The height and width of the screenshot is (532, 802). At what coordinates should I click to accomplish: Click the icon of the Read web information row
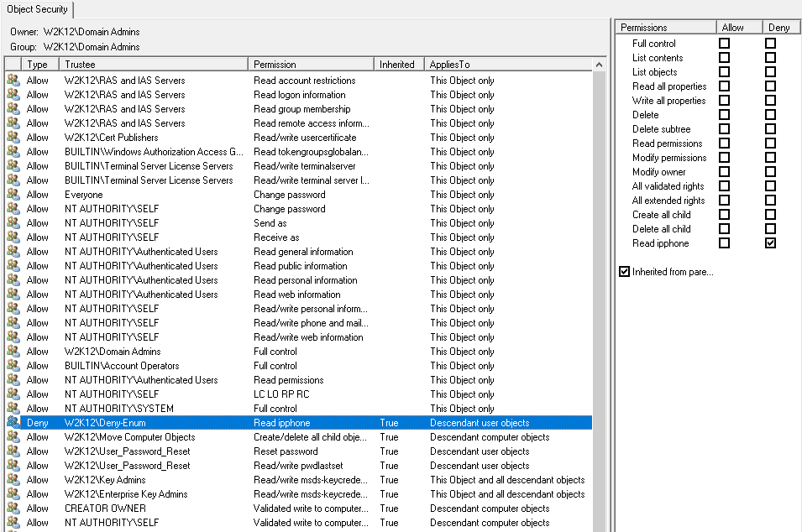(x=13, y=295)
